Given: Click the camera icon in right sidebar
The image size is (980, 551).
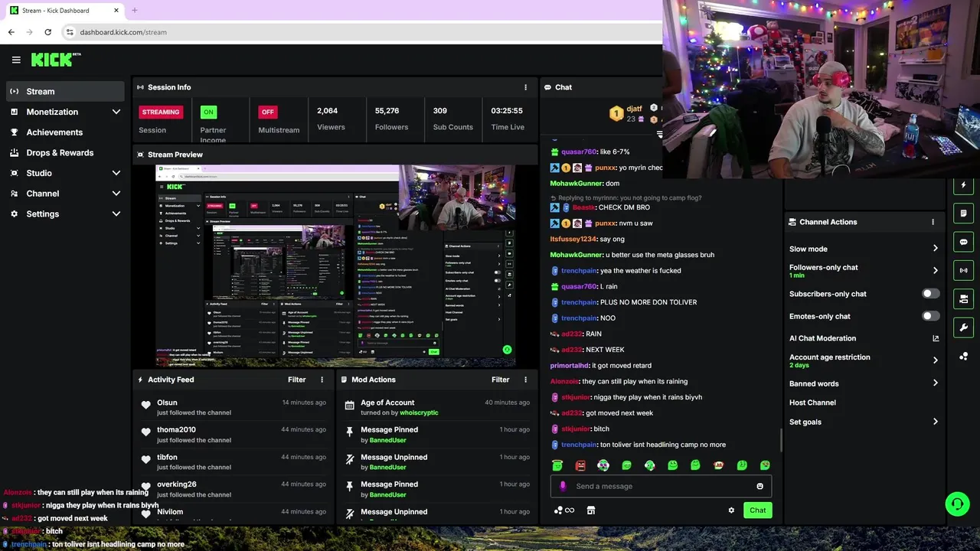Looking at the screenshot, I should [x=963, y=298].
